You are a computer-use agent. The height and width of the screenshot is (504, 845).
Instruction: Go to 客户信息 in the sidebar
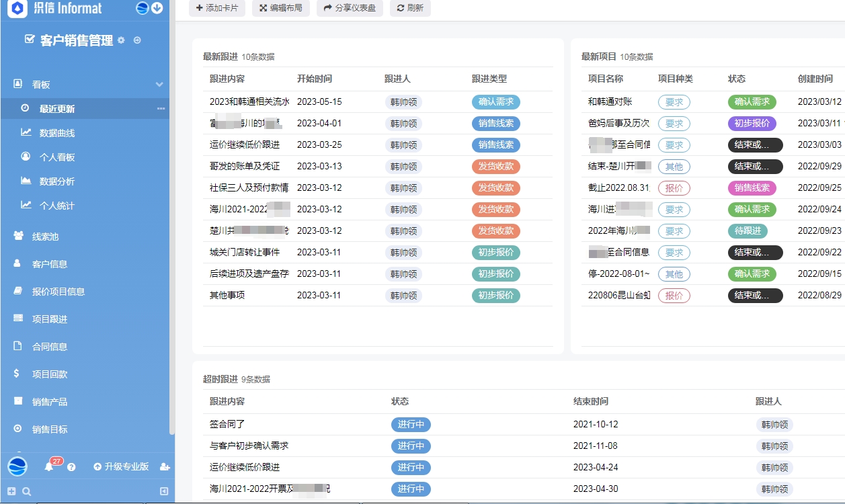coord(50,264)
